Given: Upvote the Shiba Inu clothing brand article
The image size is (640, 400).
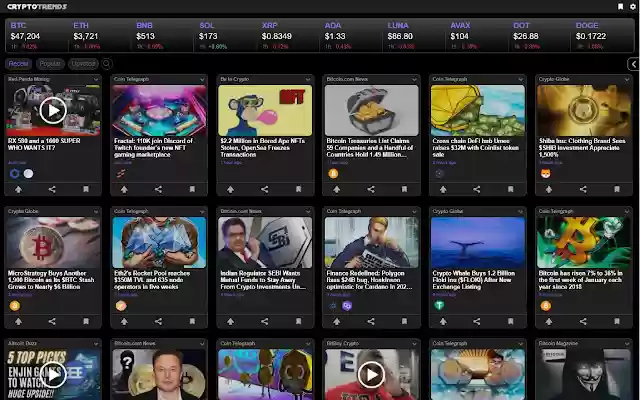Looking at the screenshot, I should tap(549, 189).
